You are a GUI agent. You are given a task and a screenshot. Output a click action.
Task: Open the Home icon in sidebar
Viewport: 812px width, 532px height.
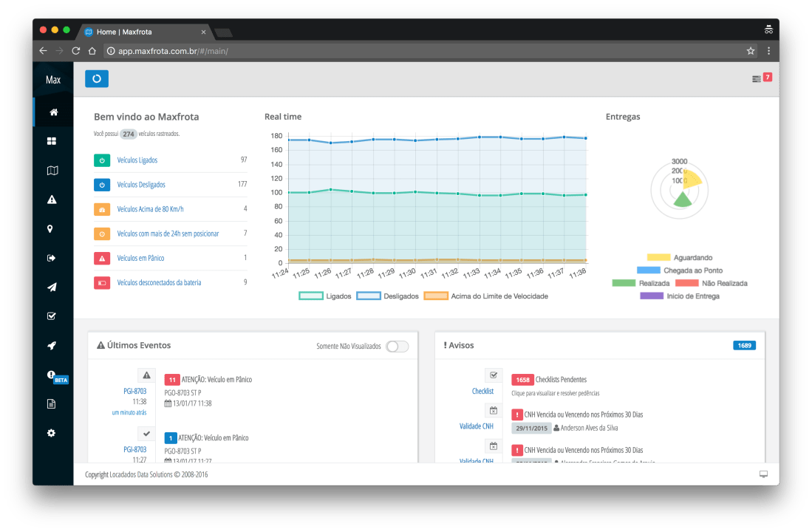52,112
